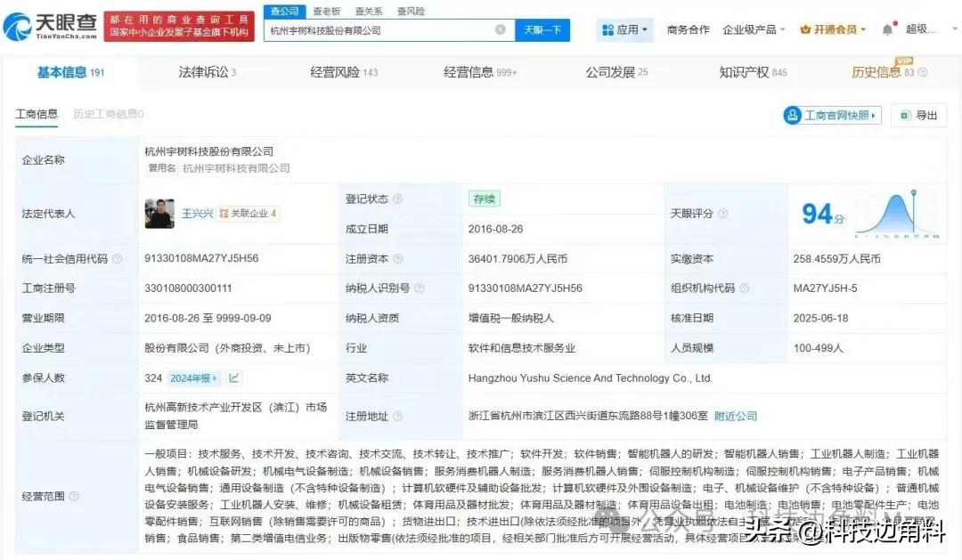Click the 94分 score distribution chart

pyautogui.click(x=897, y=214)
